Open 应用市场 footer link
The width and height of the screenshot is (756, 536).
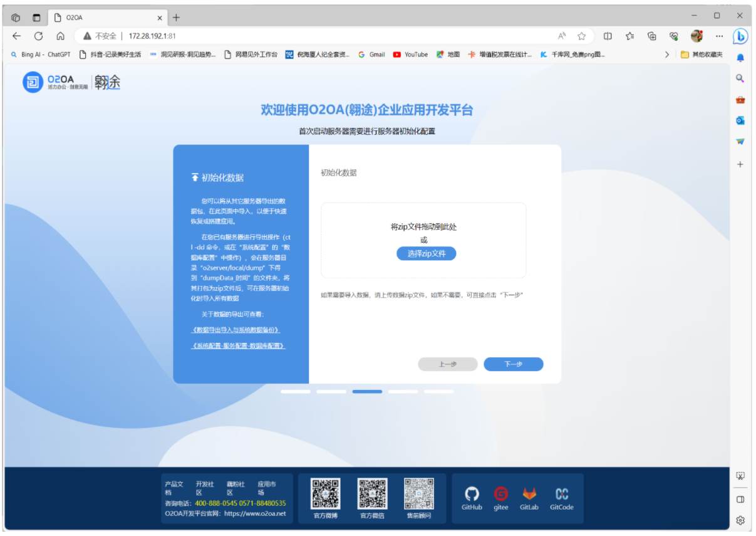[267, 488]
